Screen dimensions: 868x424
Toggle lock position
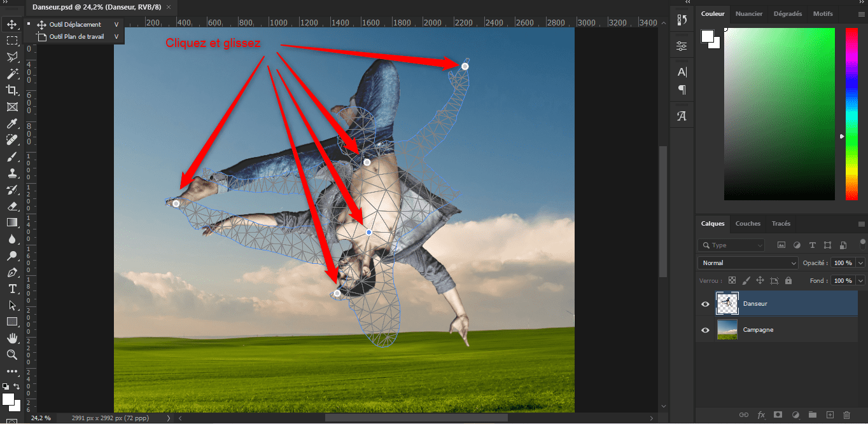point(760,280)
